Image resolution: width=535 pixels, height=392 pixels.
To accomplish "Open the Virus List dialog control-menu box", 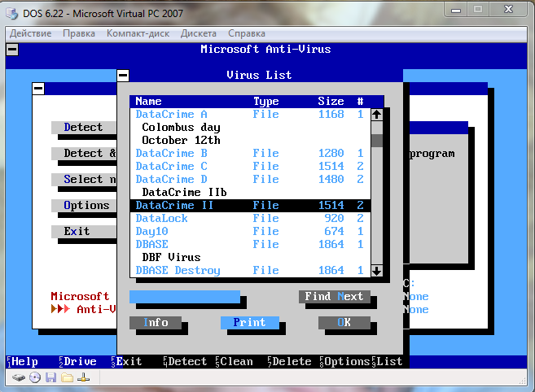I will (123, 75).
